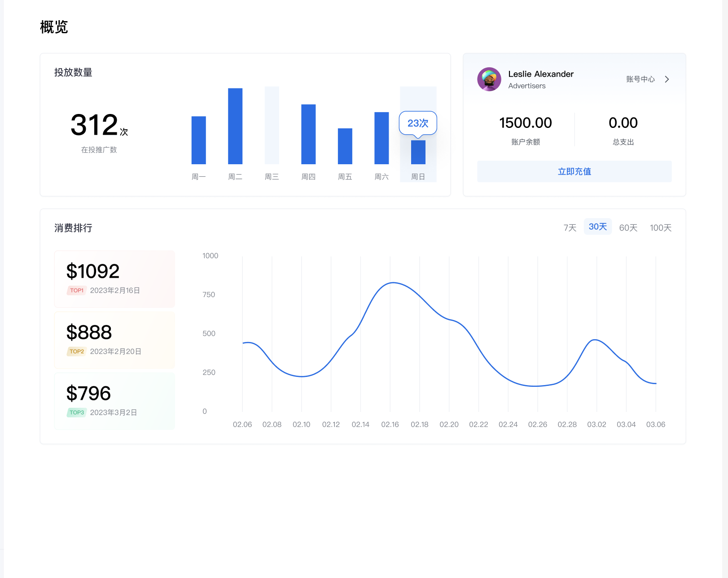Click the faded 周三 bar
The image size is (728, 578).
(x=272, y=125)
